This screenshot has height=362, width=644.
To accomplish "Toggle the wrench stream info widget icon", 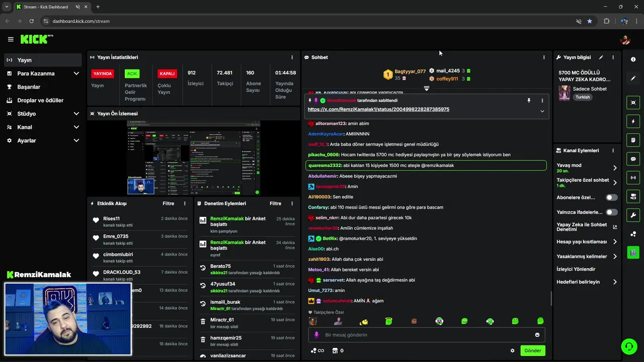I will tap(633, 215).
